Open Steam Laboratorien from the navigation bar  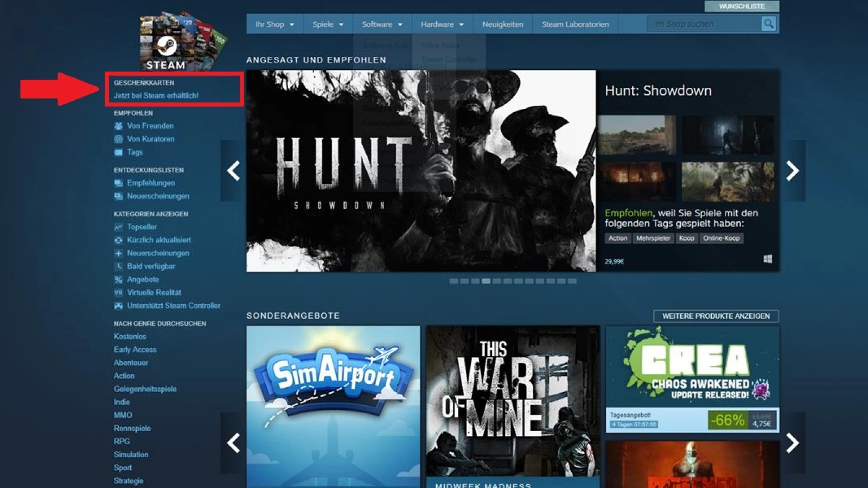575,24
